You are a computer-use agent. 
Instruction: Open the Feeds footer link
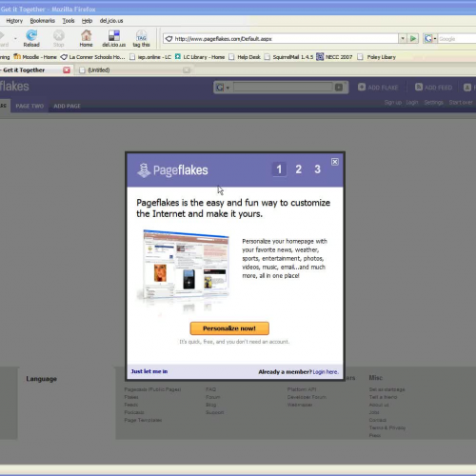(131, 405)
